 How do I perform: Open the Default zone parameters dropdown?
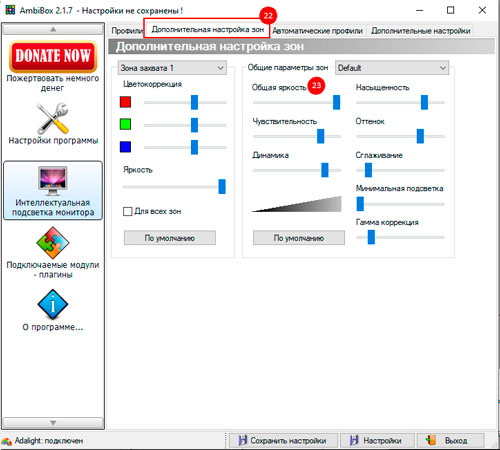(392, 68)
